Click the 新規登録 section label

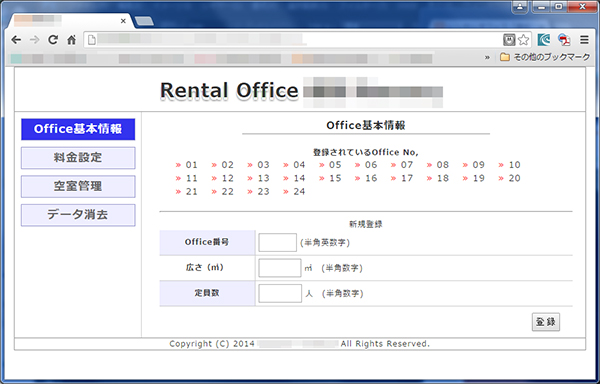pyautogui.click(x=365, y=224)
